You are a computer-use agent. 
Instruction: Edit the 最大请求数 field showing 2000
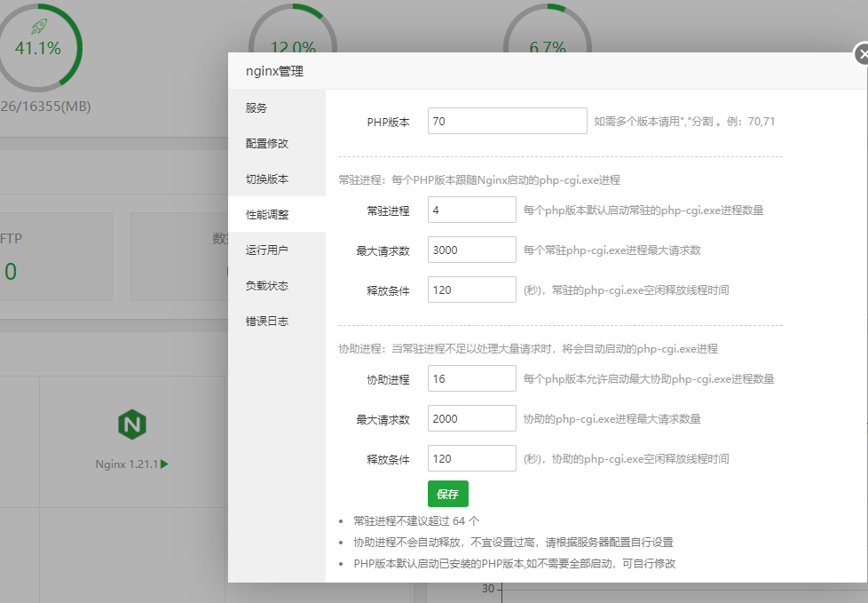(471, 418)
